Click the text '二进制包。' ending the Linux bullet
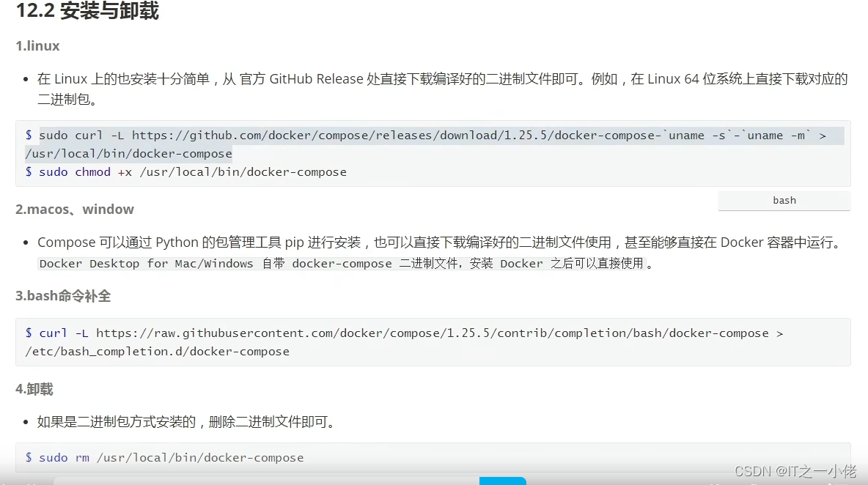Screen dimensions: 868x485 (67, 100)
